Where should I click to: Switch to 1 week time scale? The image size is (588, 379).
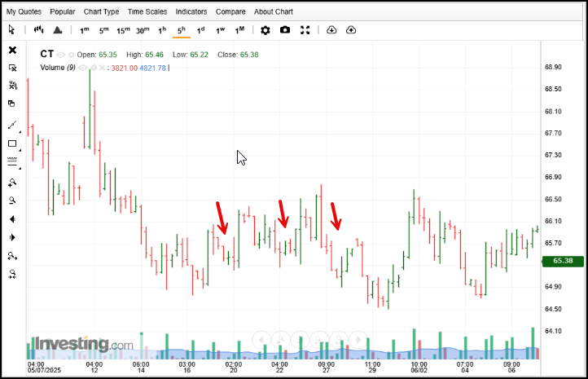pyautogui.click(x=221, y=30)
